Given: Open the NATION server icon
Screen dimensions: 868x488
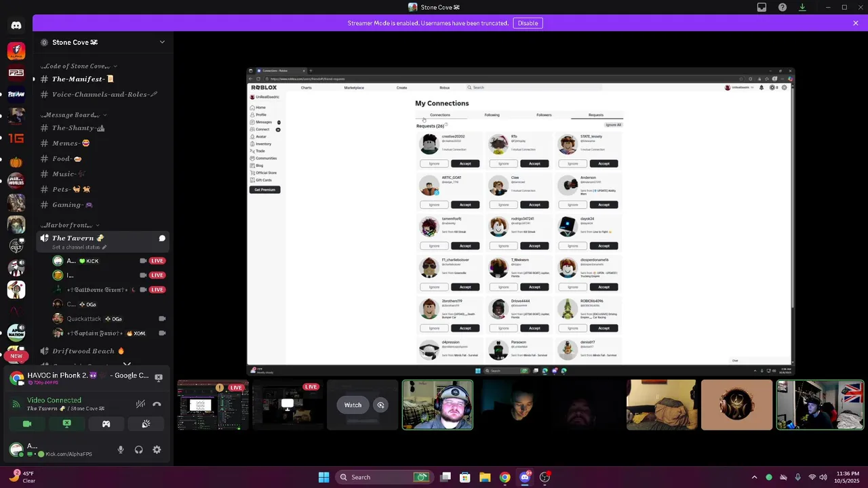Looking at the screenshot, I should point(16,332).
